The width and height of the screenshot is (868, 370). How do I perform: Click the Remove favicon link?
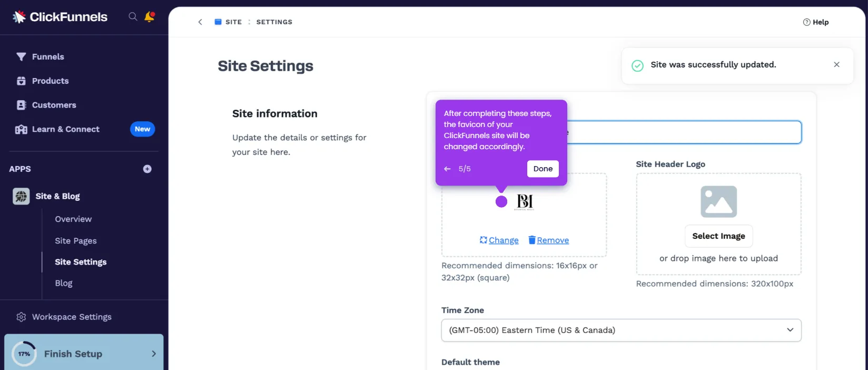point(549,240)
